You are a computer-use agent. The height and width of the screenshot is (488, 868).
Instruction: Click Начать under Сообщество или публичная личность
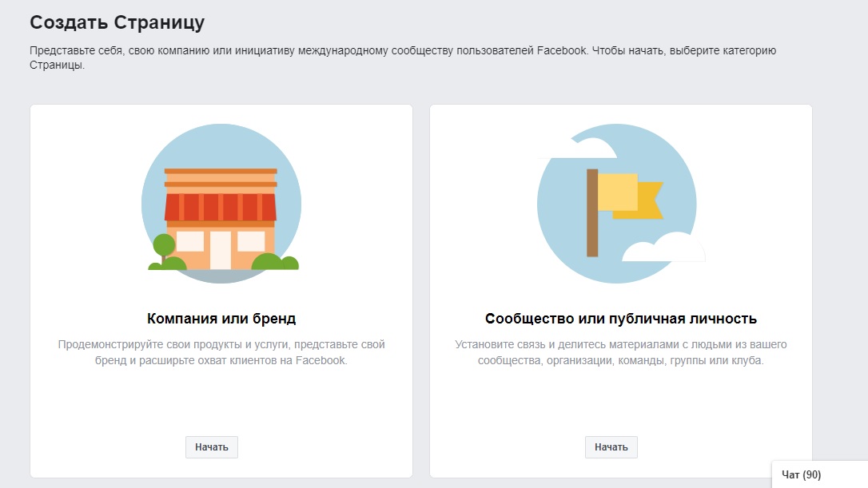pyautogui.click(x=611, y=447)
